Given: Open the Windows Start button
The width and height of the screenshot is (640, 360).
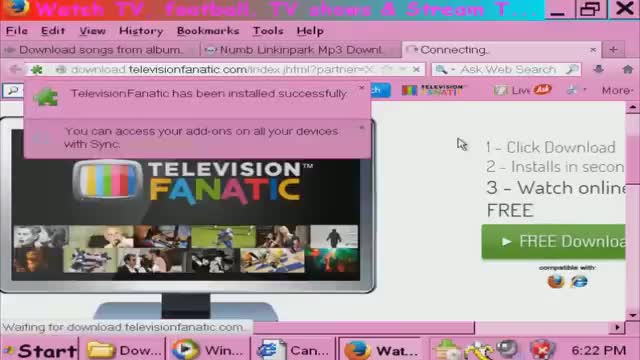Looking at the screenshot, I should coord(40,350).
